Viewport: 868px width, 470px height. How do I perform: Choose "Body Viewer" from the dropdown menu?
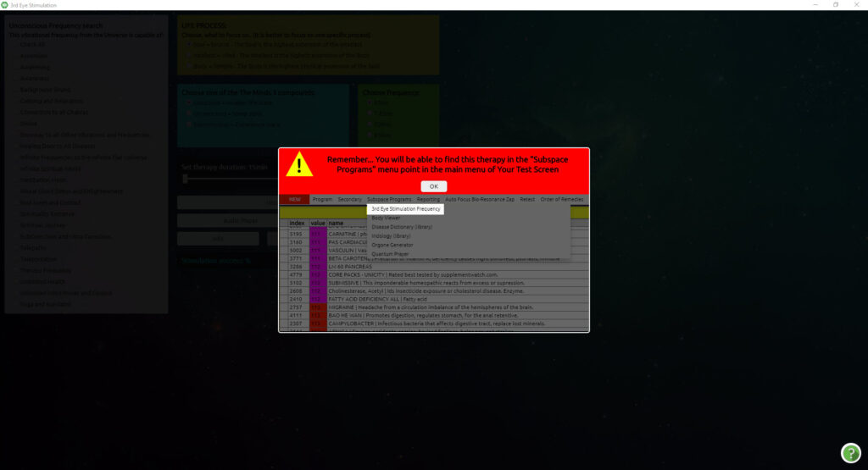pyautogui.click(x=387, y=218)
